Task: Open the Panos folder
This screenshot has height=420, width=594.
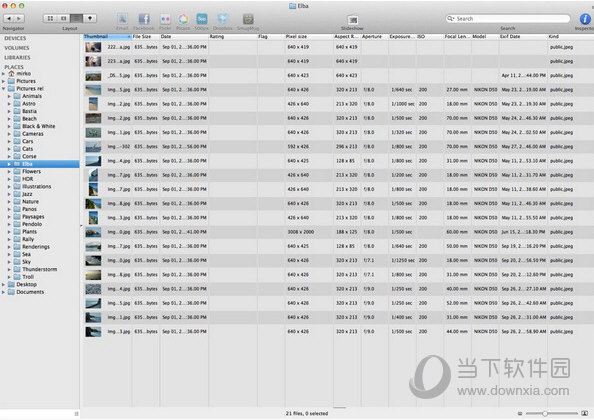Action: coord(29,209)
